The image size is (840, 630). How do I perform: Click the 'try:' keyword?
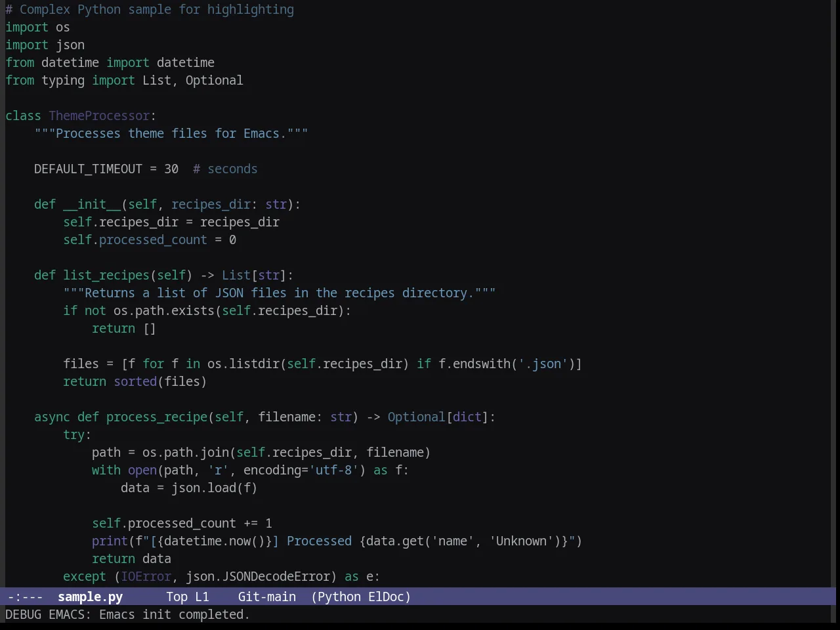[x=77, y=434]
